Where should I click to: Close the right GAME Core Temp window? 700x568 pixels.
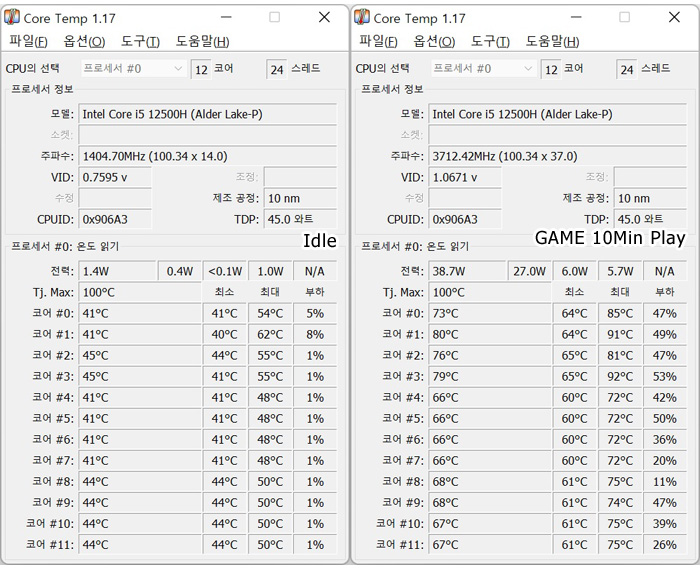673,17
